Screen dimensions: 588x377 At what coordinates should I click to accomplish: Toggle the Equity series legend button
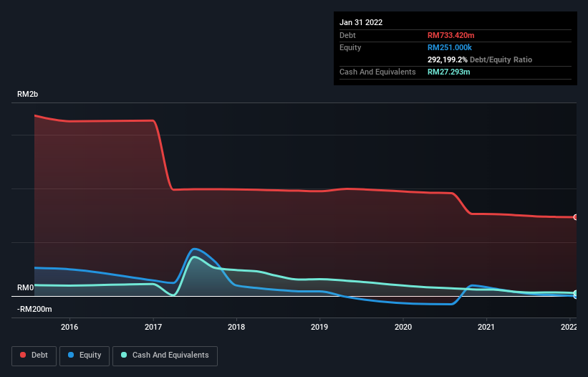(x=85, y=355)
